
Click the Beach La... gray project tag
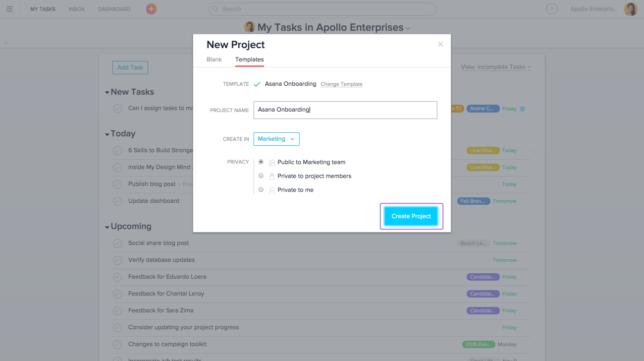474,243
